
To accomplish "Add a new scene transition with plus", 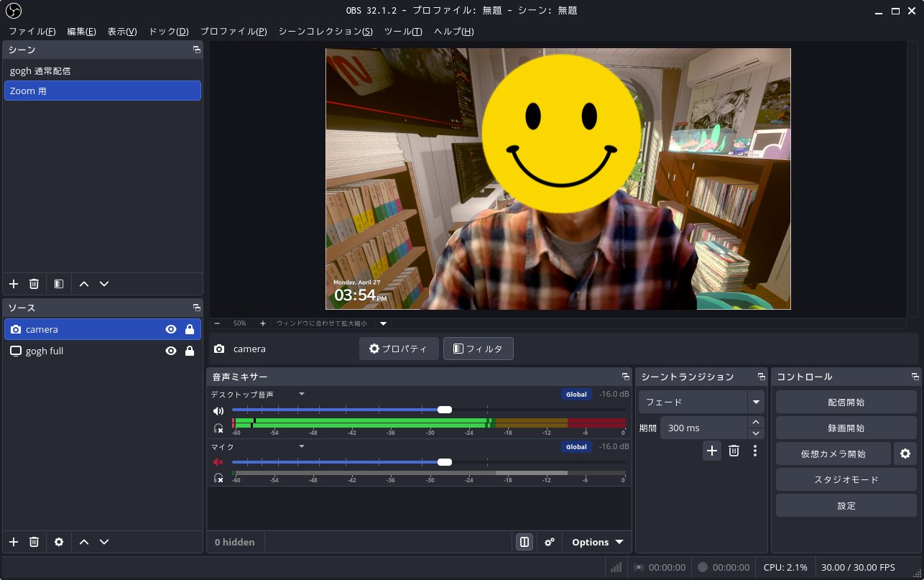I will 712,451.
